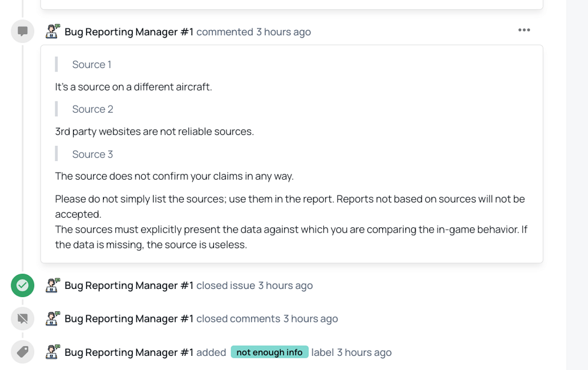This screenshot has width=588, height=370.
Task: Click the 'label 3 hours ago' text
Action: click(352, 352)
